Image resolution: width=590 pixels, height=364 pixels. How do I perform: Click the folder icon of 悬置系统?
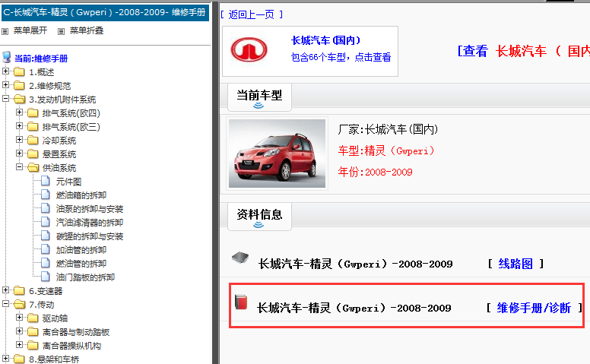coord(33,154)
